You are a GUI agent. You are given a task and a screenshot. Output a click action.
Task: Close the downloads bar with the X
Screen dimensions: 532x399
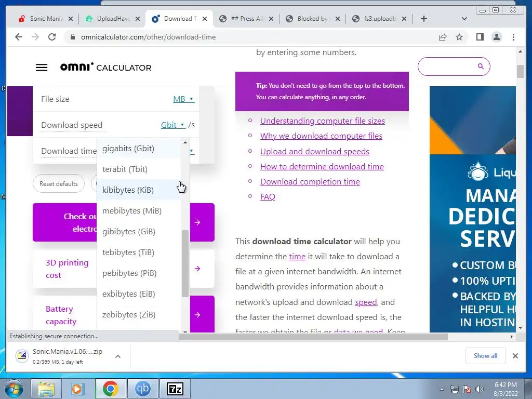515,356
